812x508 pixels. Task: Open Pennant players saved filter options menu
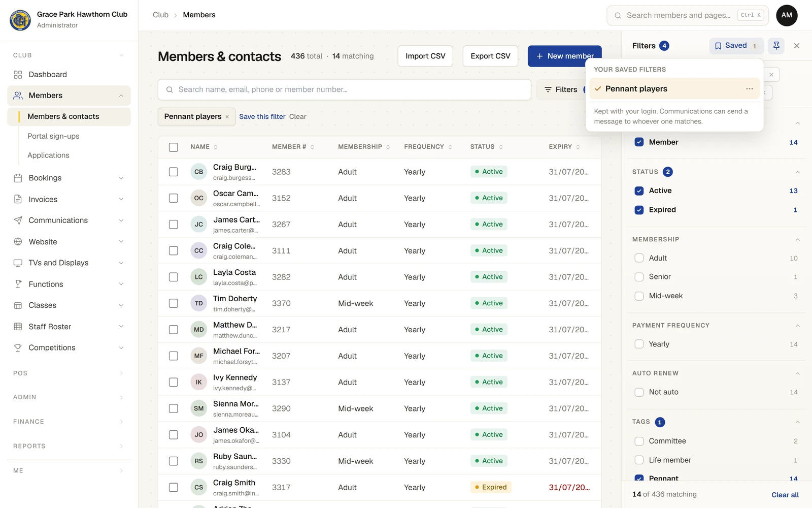point(750,89)
